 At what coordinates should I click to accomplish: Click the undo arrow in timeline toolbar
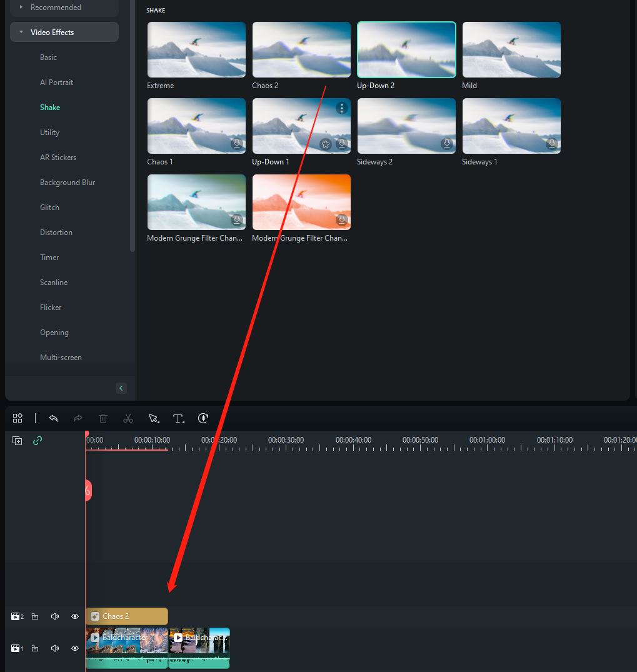click(53, 418)
